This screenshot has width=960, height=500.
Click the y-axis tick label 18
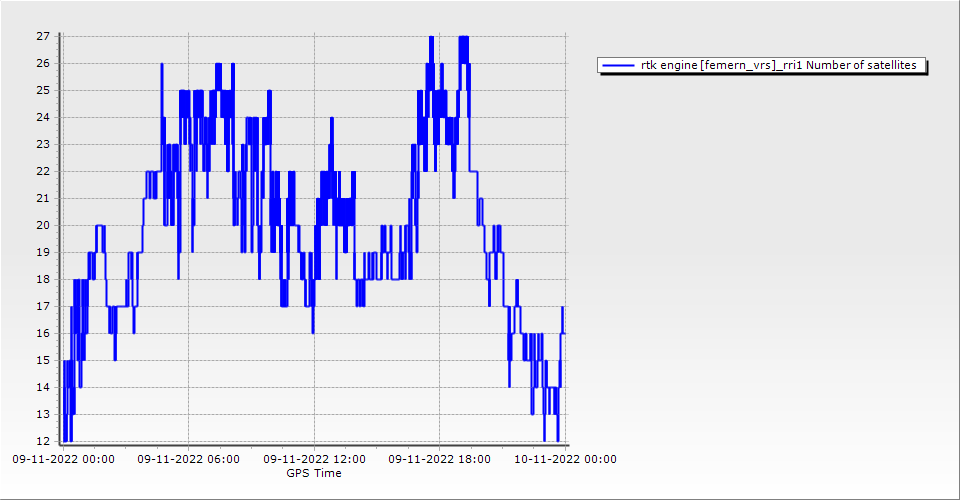click(x=43, y=279)
